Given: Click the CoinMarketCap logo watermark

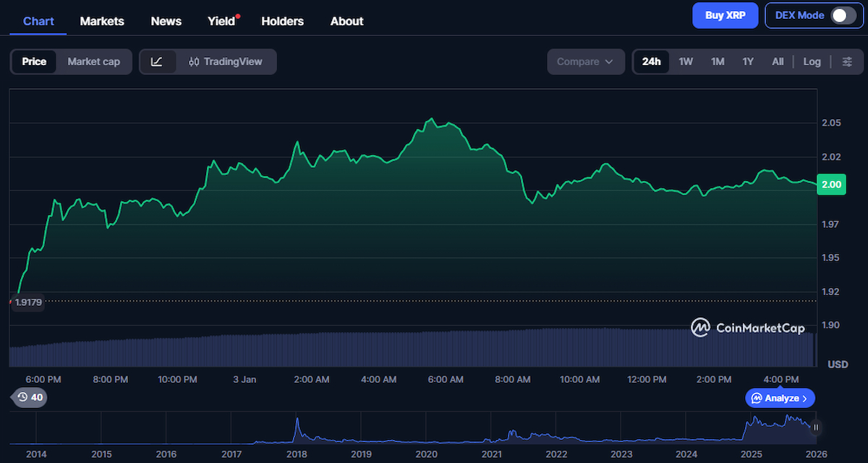Looking at the screenshot, I should pyautogui.click(x=749, y=327).
